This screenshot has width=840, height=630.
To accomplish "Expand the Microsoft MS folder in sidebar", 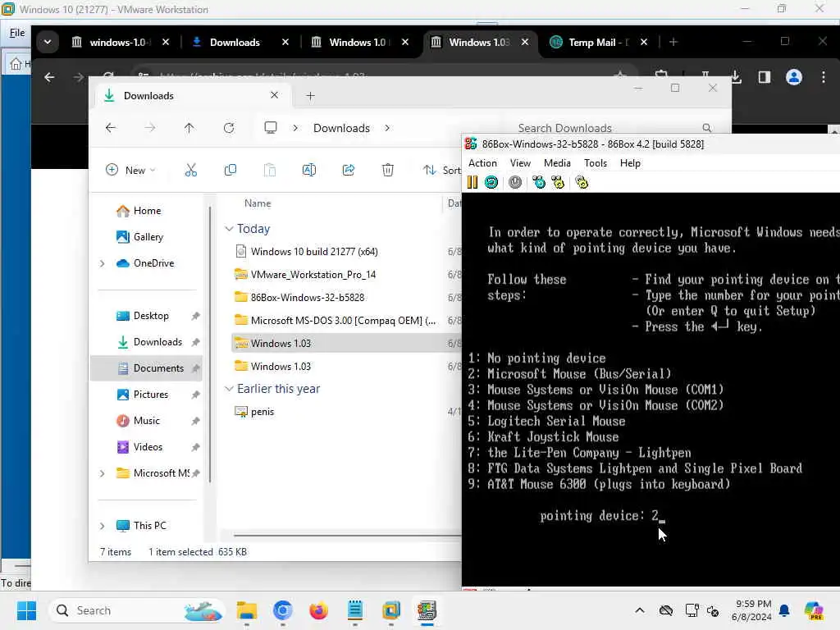I will [x=102, y=473].
